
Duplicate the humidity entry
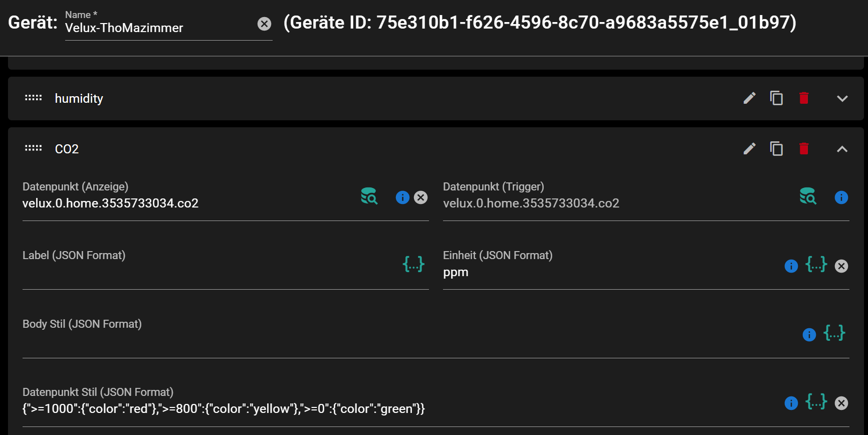(x=776, y=98)
